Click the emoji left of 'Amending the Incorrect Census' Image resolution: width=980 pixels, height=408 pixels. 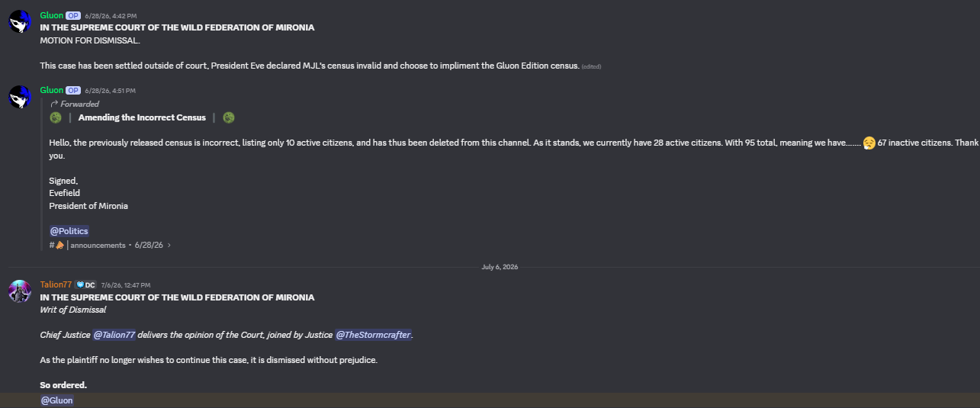click(x=55, y=117)
